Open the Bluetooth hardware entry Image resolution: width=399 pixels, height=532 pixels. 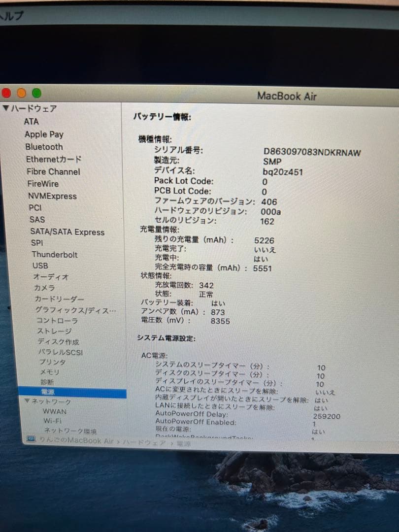click(x=44, y=147)
